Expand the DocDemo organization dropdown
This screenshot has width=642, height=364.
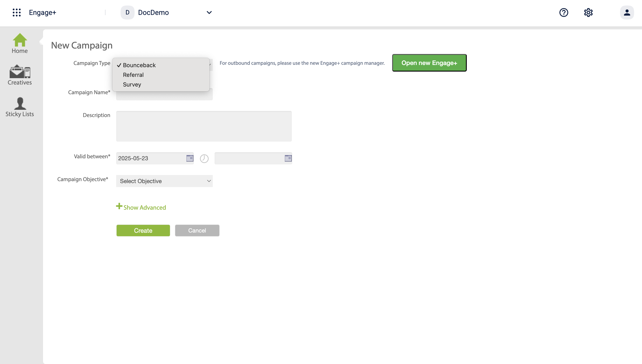pos(209,13)
